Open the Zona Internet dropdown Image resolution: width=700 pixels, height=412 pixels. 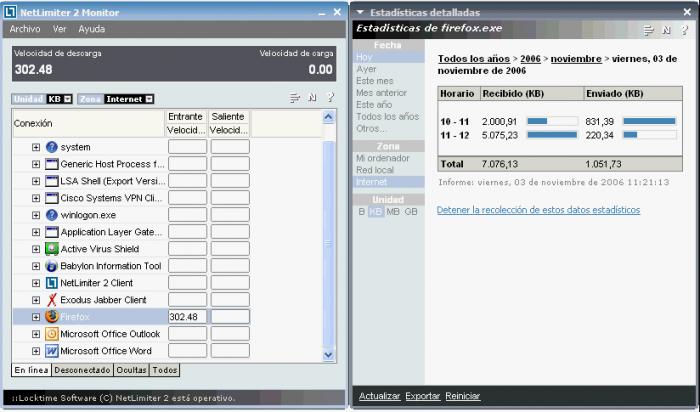tap(149, 99)
